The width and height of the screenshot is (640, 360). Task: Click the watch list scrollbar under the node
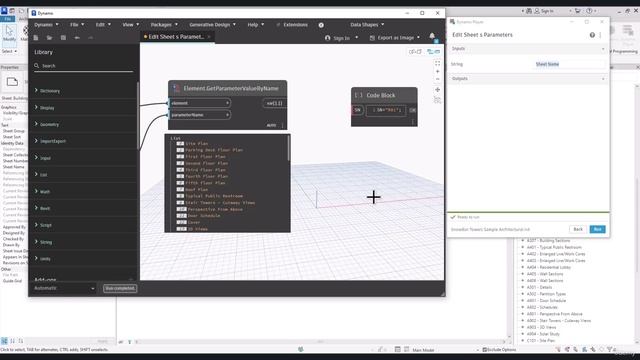(x=289, y=148)
